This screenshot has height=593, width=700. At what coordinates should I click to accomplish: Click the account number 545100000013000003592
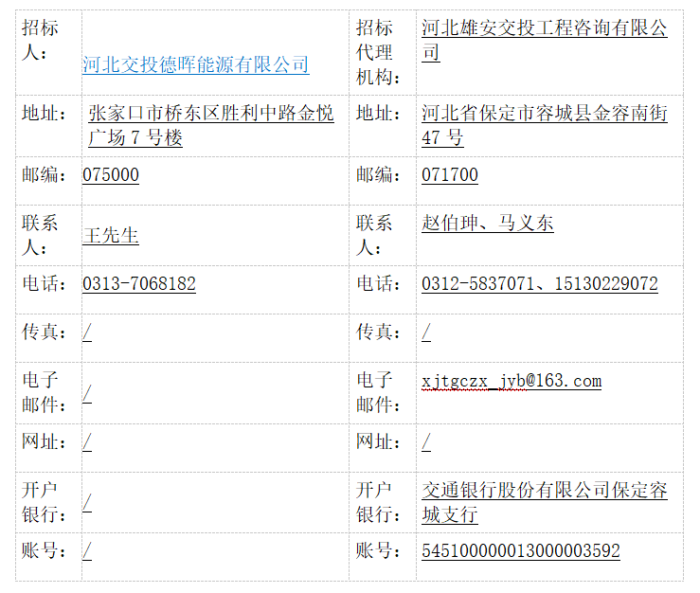[521, 551]
